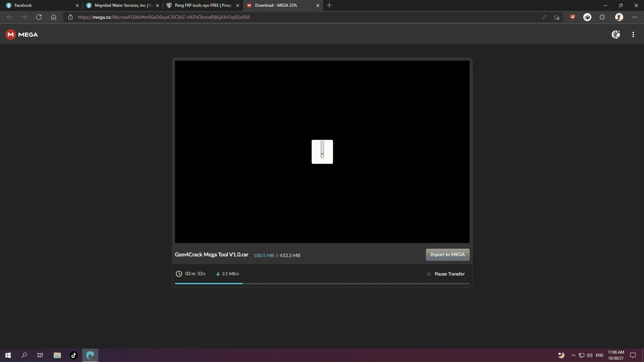The height and width of the screenshot is (362, 644).
Task: Click the remaining time clock icon
Action: point(179,274)
